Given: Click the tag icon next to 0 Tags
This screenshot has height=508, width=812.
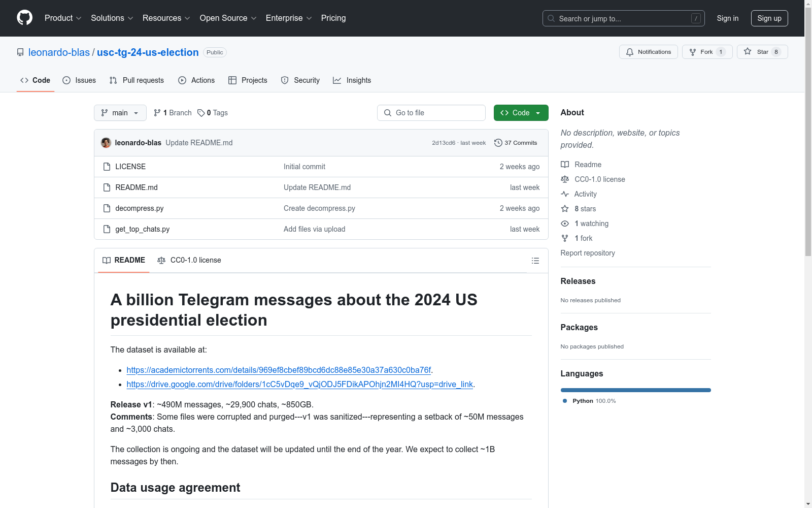Looking at the screenshot, I should pos(201,113).
